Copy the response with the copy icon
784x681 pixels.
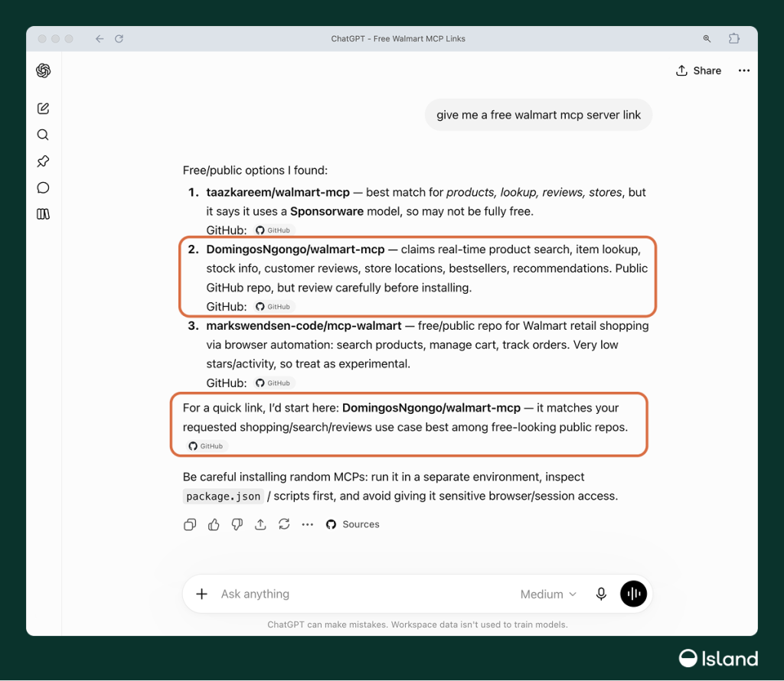click(x=190, y=524)
